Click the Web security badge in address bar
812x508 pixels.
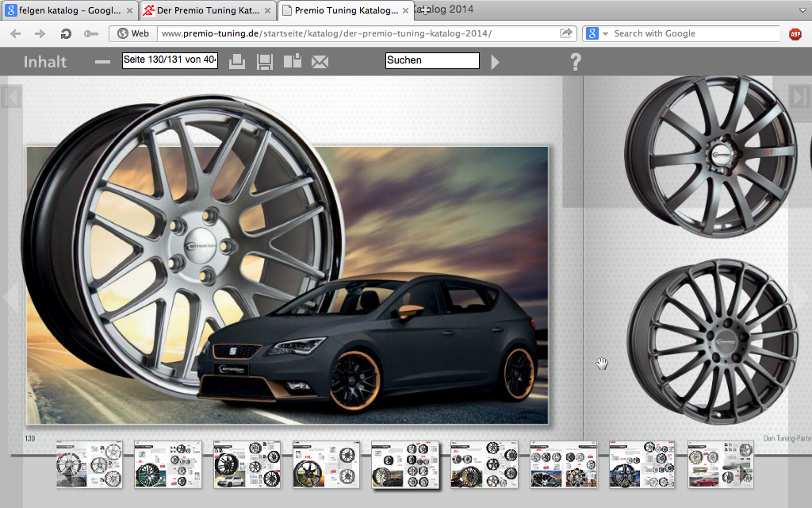point(133,33)
